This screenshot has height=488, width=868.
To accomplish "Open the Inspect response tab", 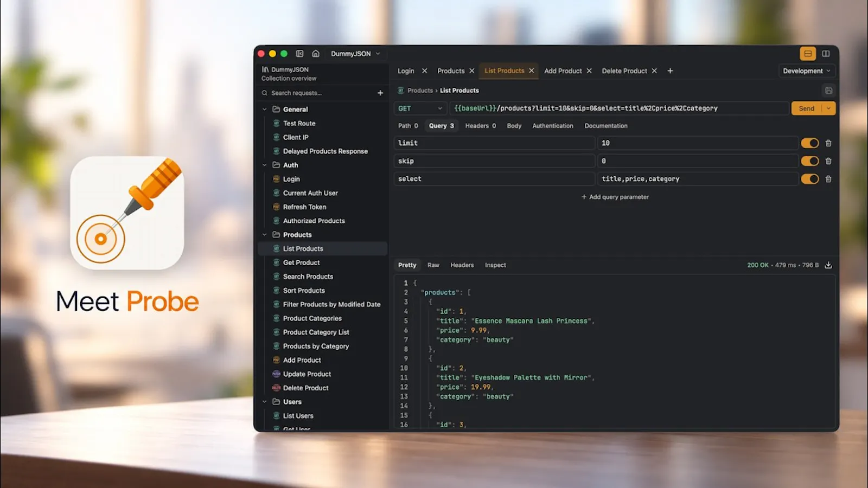I will point(495,265).
